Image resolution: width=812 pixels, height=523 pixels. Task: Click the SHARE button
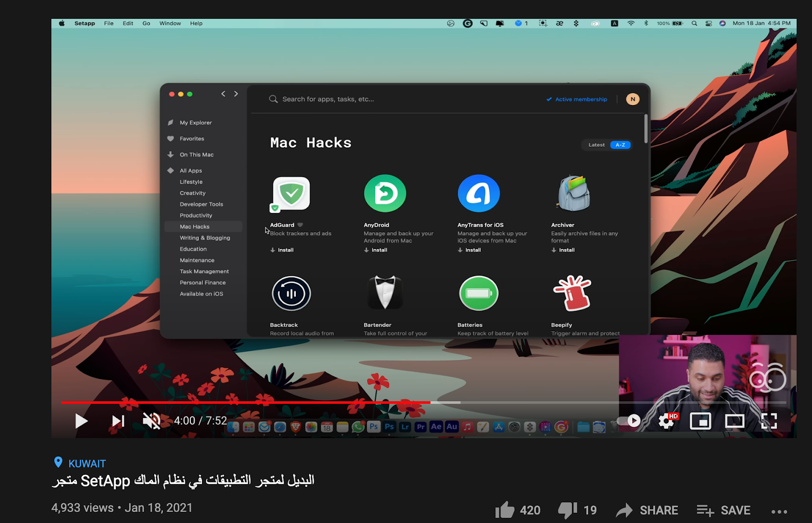(x=647, y=510)
